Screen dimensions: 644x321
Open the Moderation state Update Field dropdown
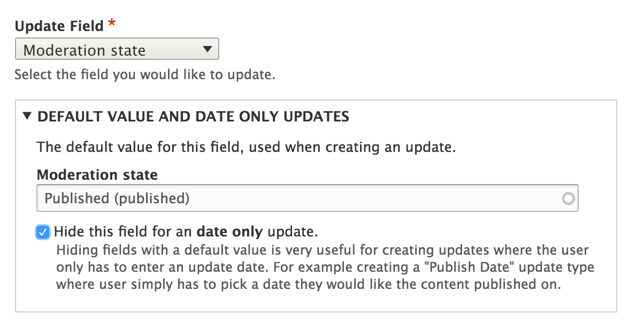pos(118,49)
